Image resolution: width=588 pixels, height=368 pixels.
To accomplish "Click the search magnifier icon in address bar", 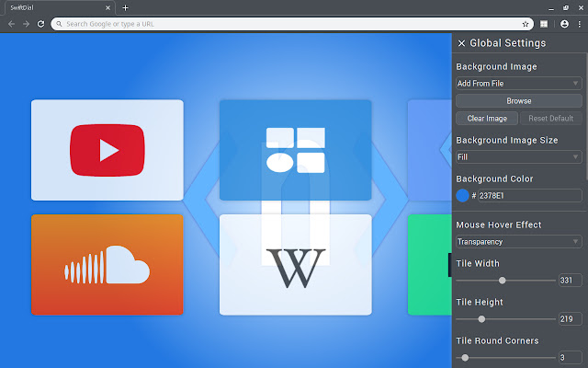I will 59,24.
